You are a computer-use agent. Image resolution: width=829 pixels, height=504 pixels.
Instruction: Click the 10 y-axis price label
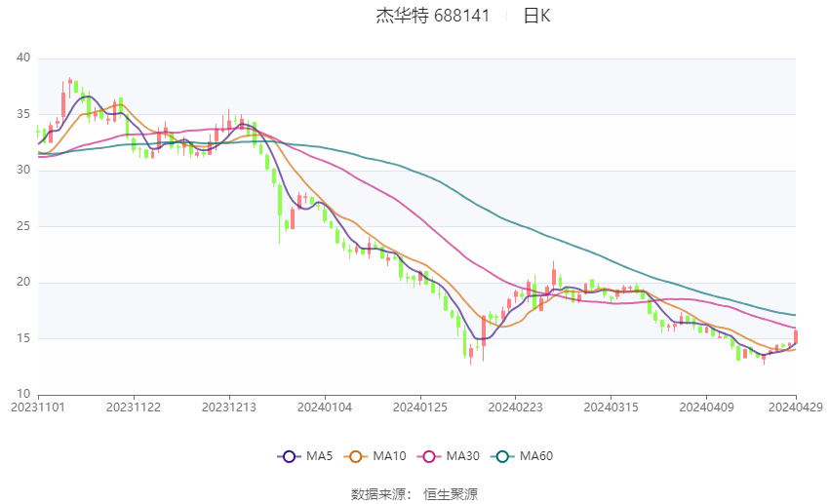(x=23, y=394)
